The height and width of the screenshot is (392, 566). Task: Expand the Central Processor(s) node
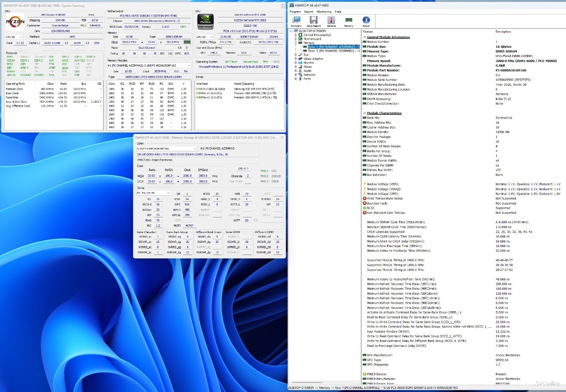coord(295,35)
